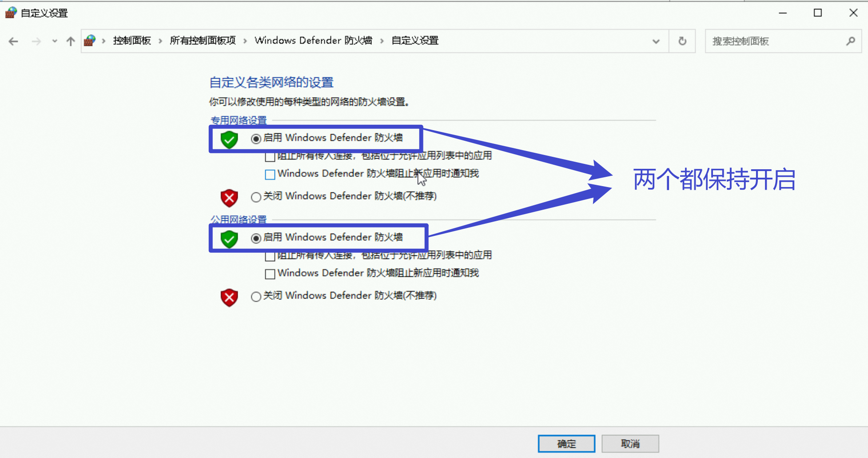This screenshot has height=458, width=868.
Task: Click the search magnifier icon
Action: pyautogui.click(x=850, y=41)
